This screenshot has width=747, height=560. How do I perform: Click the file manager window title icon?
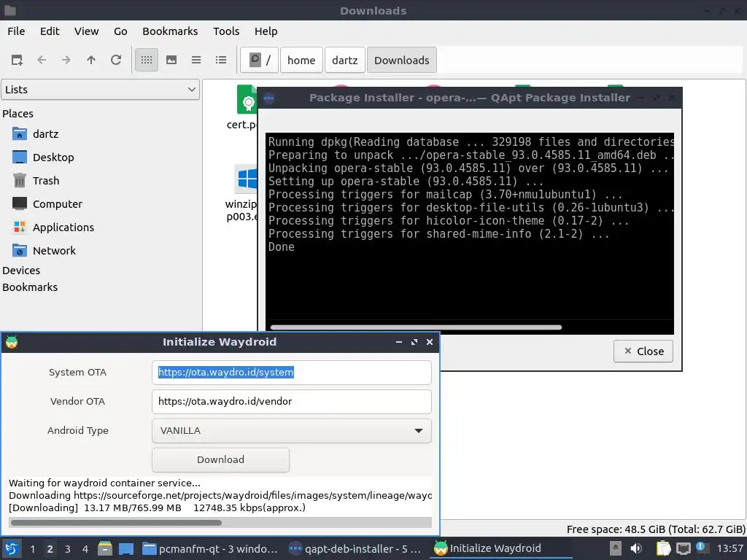[x=10, y=10]
